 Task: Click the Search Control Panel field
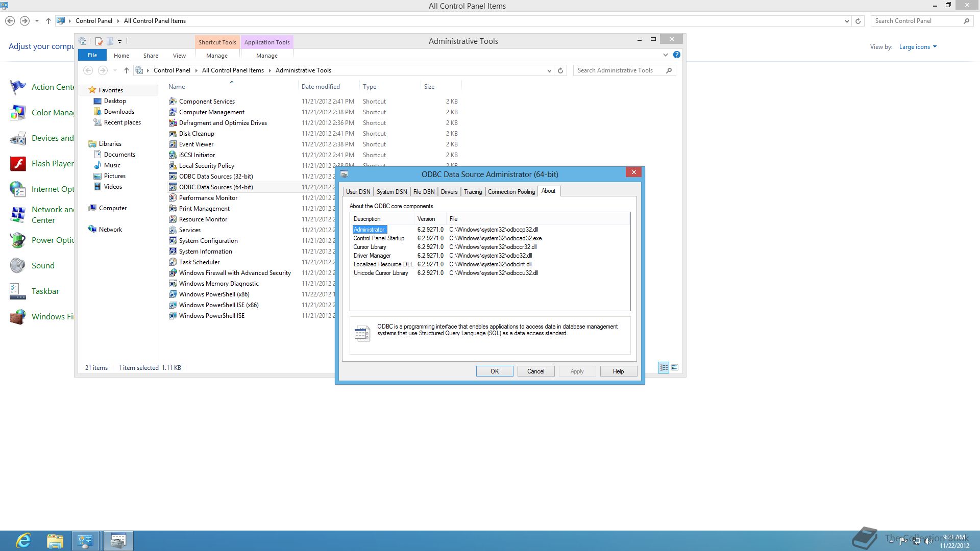[x=922, y=21]
